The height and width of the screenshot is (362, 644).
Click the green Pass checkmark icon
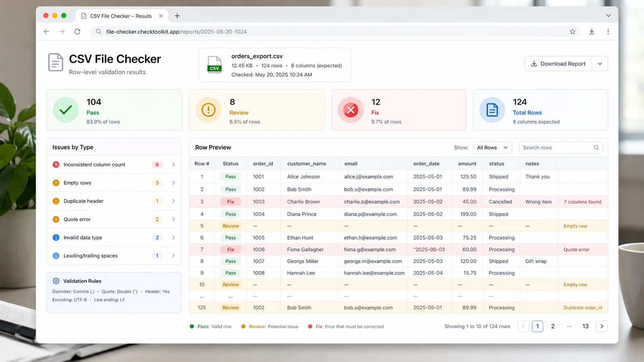coord(66,110)
